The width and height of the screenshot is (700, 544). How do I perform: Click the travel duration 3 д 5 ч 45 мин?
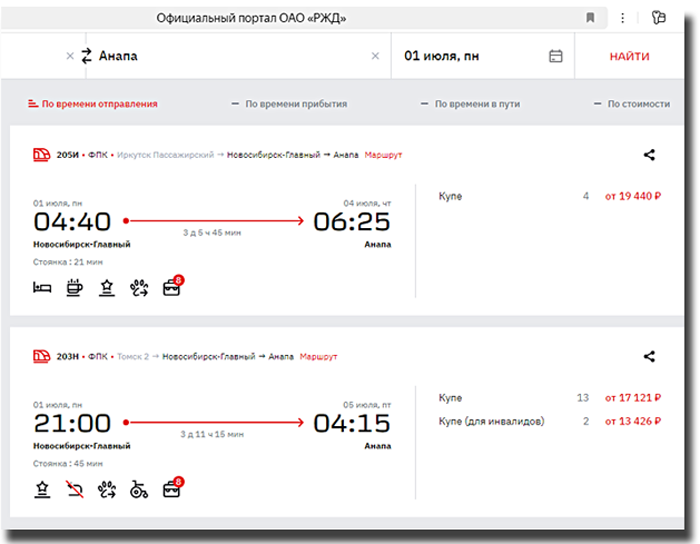tap(212, 233)
